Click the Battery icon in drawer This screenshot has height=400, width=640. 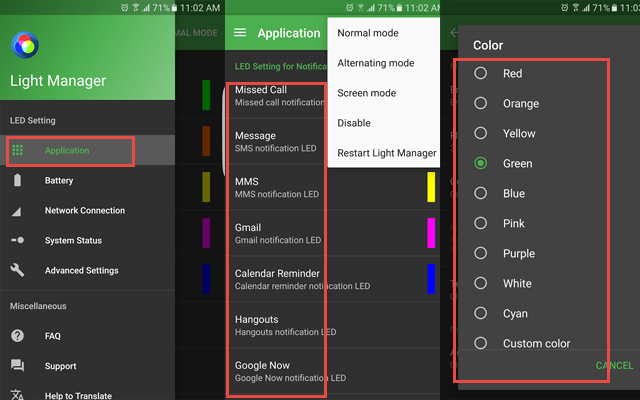17,180
